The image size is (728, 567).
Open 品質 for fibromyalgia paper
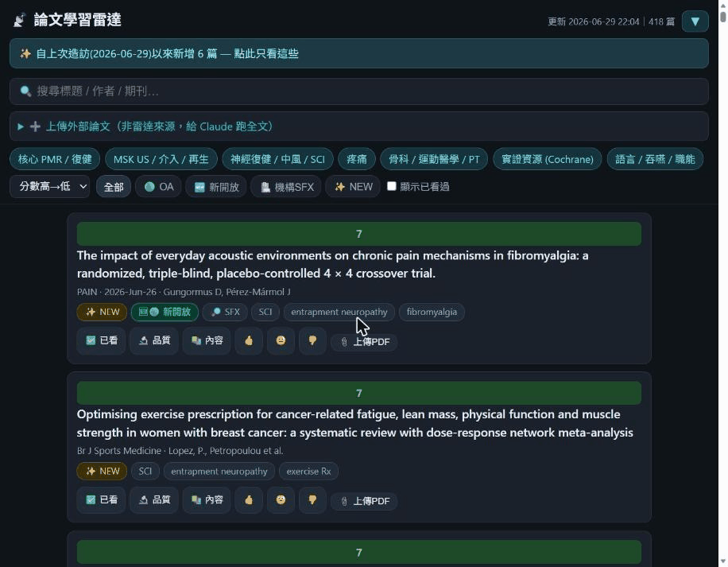coord(155,341)
